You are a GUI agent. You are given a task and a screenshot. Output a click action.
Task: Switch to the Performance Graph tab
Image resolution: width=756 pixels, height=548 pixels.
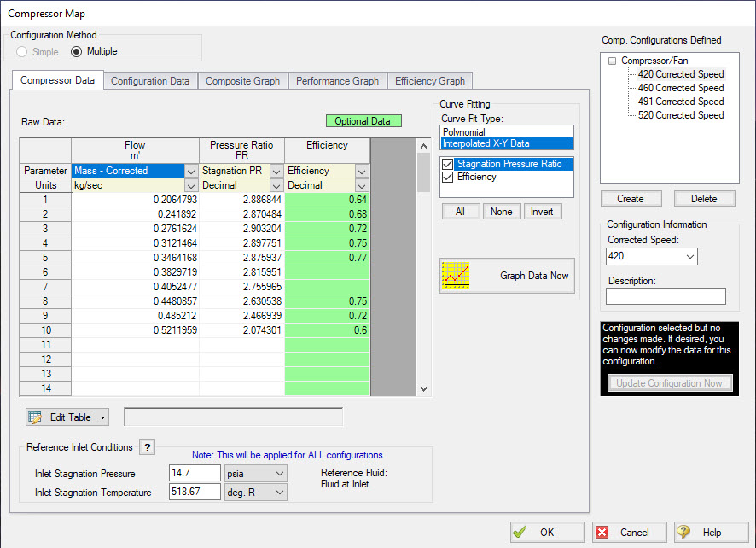[x=337, y=79]
